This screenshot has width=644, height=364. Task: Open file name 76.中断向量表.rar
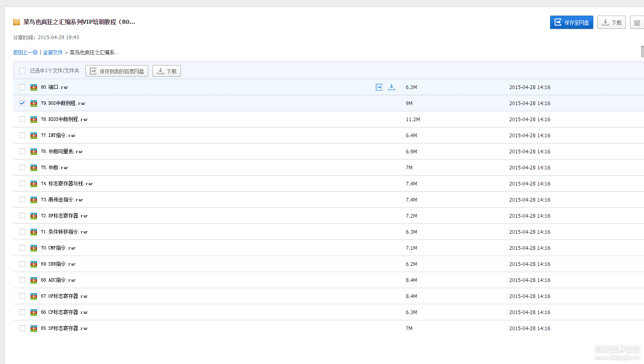(62, 151)
